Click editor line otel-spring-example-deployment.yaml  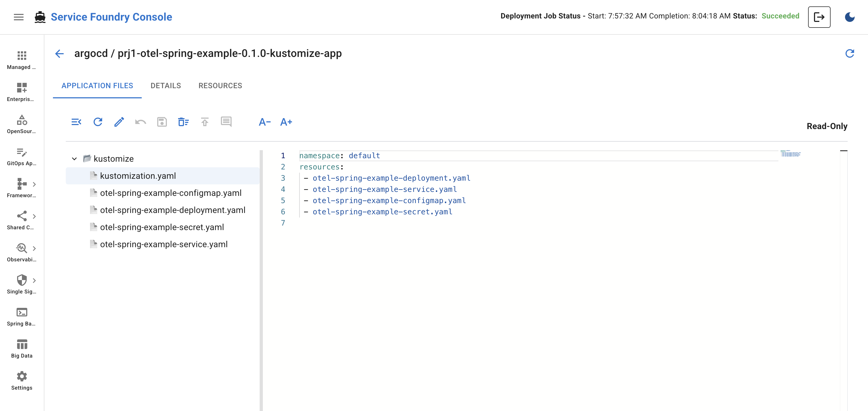pos(391,178)
